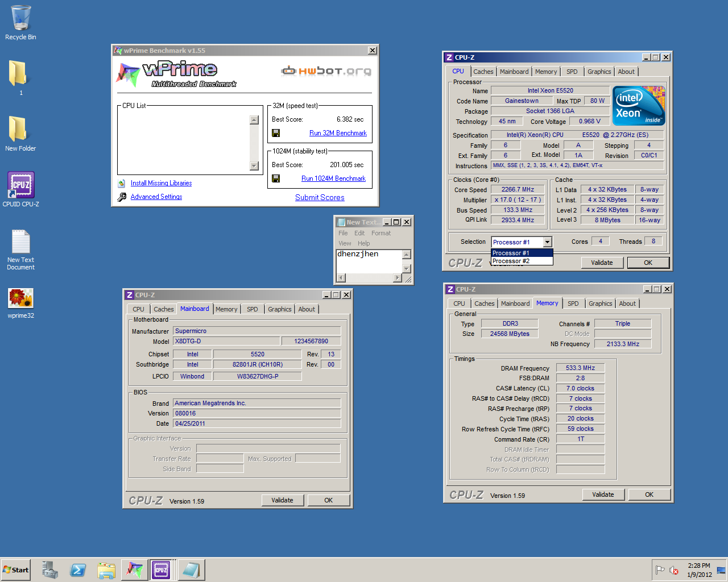
Task: Click the save icon beside the 1024M benchmark
Action: pyautogui.click(x=276, y=178)
